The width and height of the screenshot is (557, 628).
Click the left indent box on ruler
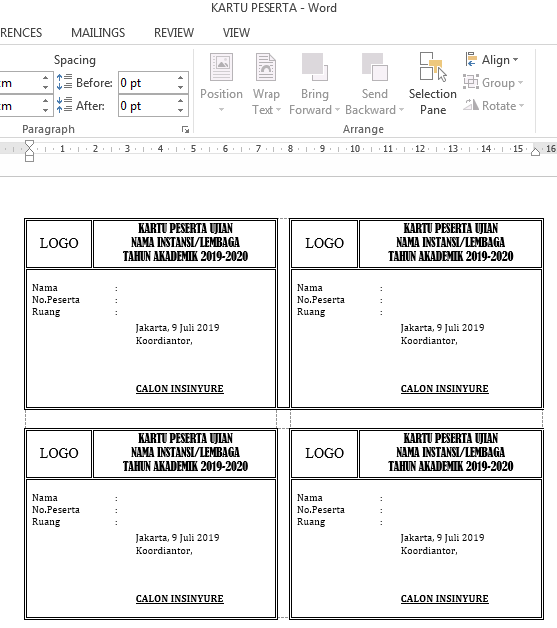29,158
